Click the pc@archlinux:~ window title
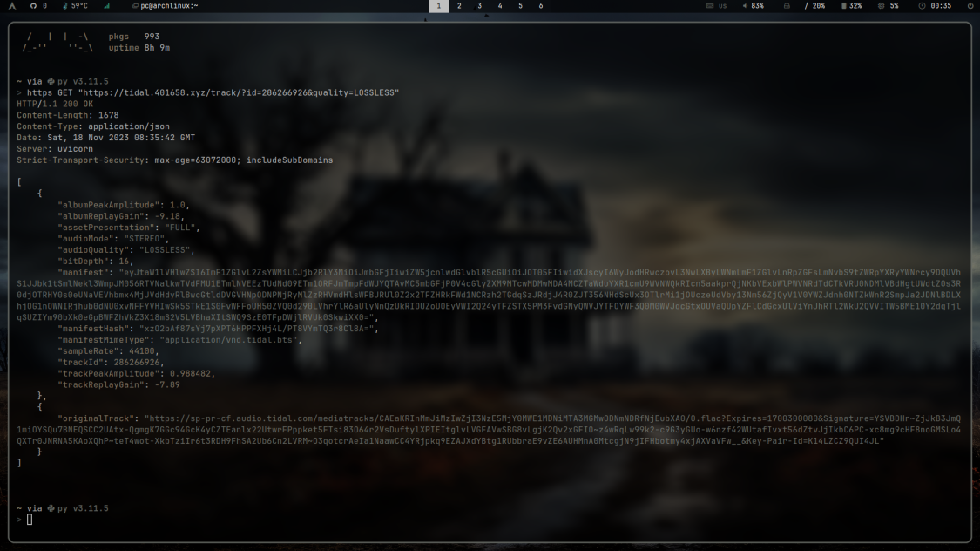Image resolution: width=980 pixels, height=551 pixels. (x=169, y=5)
